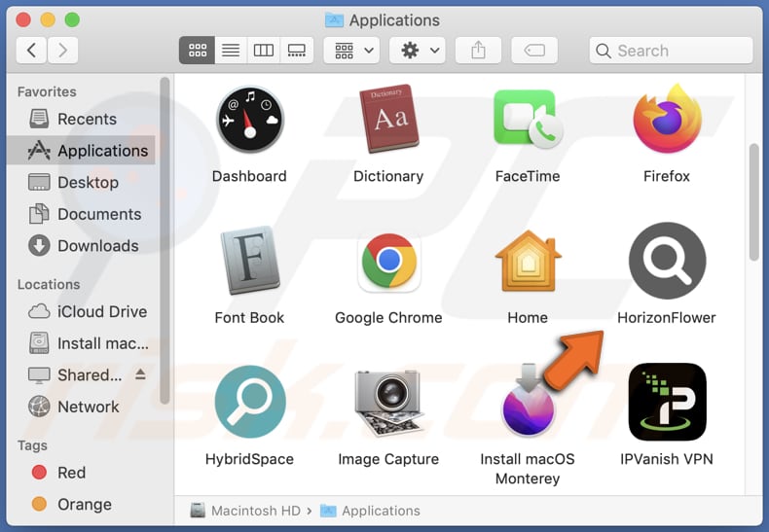Image resolution: width=769 pixels, height=532 pixels.
Task: Click the Firefox label text
Action: pyautogui.click(x=667, y=176)
